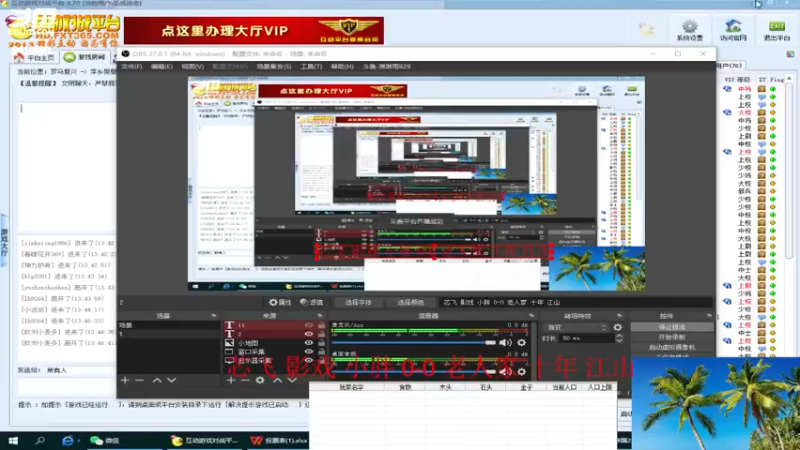800x450 pixels.
Task: Open the 桌面音频 gear settings
Action: tap(521, 372)
